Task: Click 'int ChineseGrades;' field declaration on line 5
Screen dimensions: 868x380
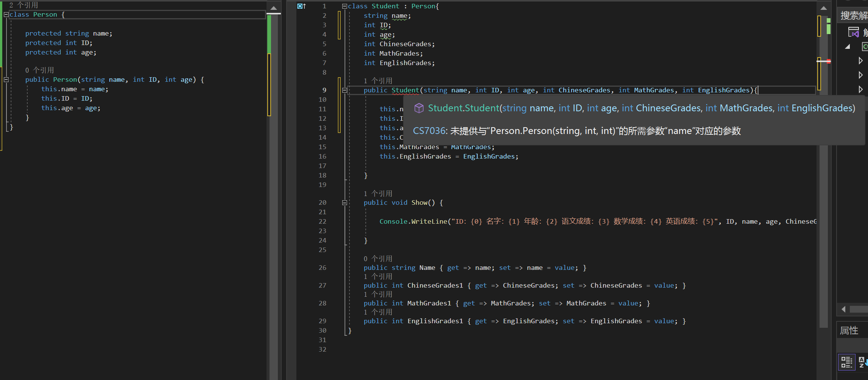Action: (x=399, y=44)
